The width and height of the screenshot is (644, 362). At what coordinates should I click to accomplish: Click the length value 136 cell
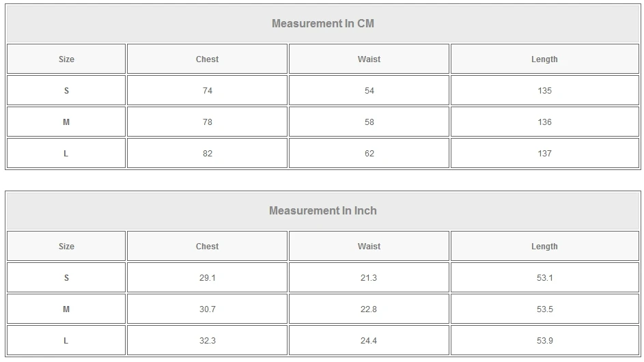544,122
